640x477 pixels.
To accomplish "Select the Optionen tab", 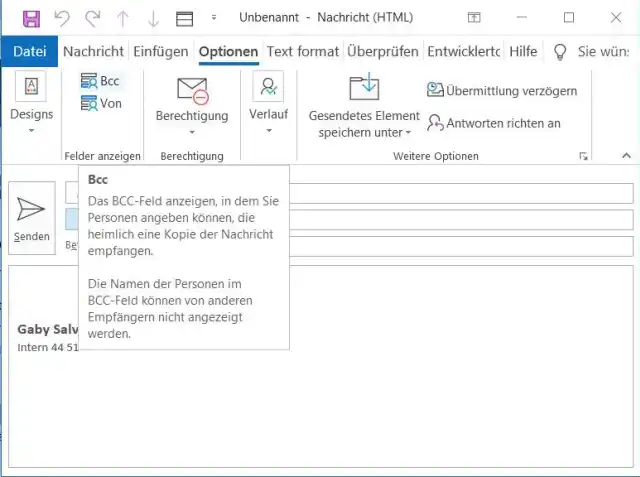I will tap(228, 51).
